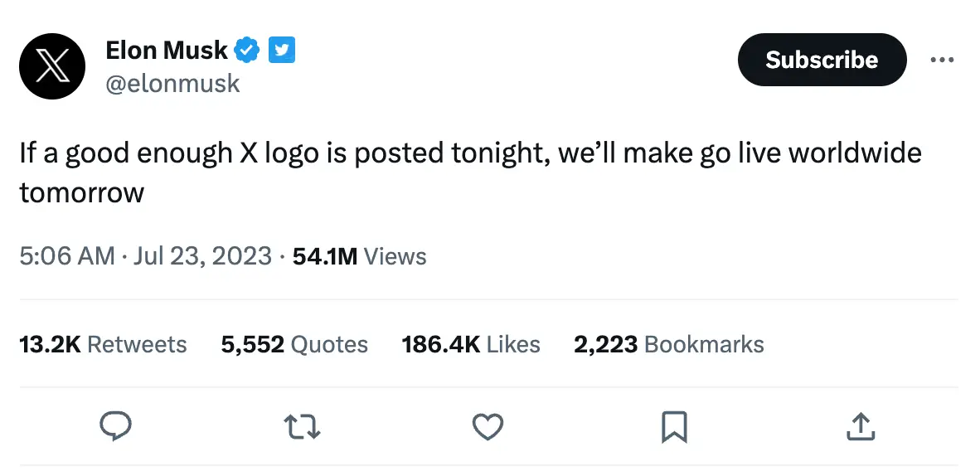Show the 5,552 Quotes
The width and height of the screenshot is (980, 471).
pos(294,344)
